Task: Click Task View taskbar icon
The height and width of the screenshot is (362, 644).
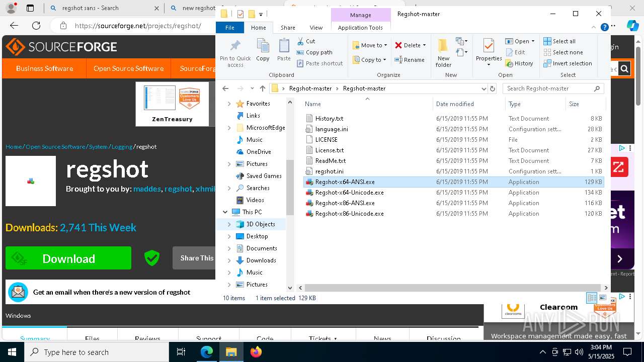Action: (x=182, y=352)
